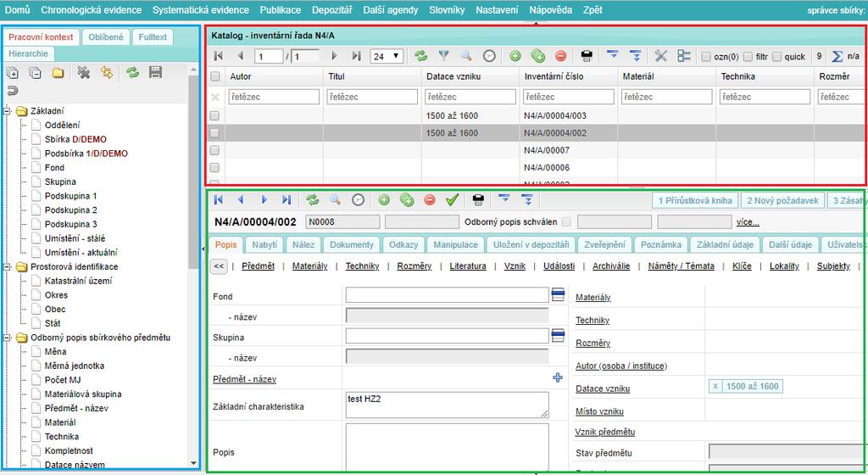Screen dimensions: 868x475
Task: Open search magnifier in catalog list toolbar
Action: (466, 56)
